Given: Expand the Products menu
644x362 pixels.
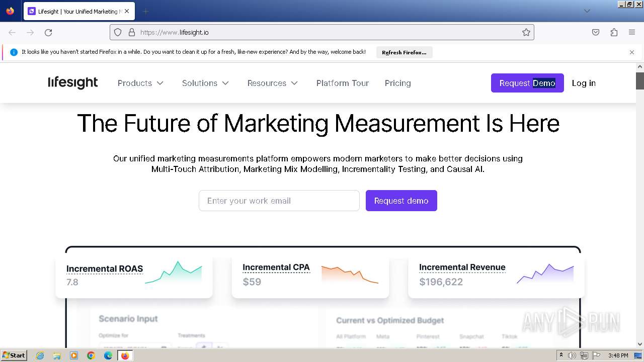Looking at the screenshot, I should 140,83.
